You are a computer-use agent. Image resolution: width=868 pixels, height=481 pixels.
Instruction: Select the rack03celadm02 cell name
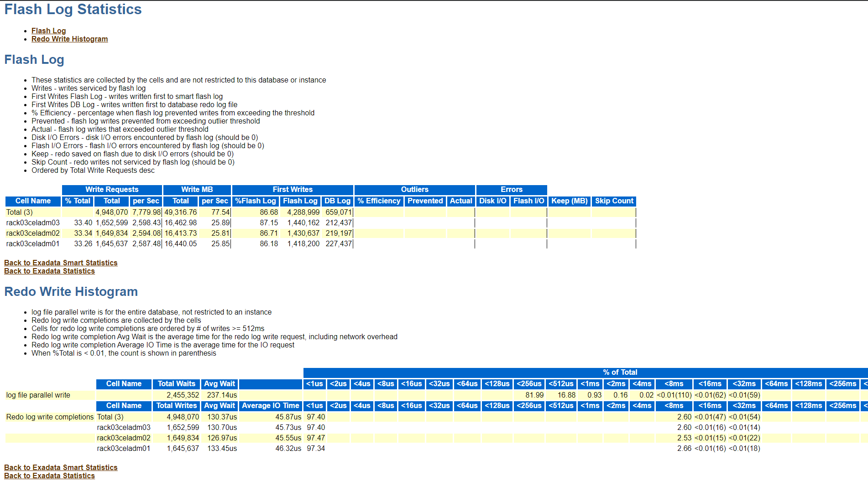coord(32,233)
